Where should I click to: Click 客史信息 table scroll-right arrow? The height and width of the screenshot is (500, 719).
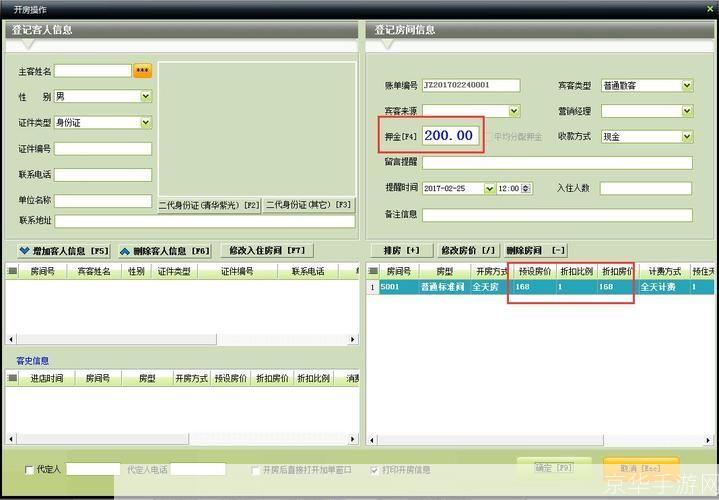click(x=353, y=439)
